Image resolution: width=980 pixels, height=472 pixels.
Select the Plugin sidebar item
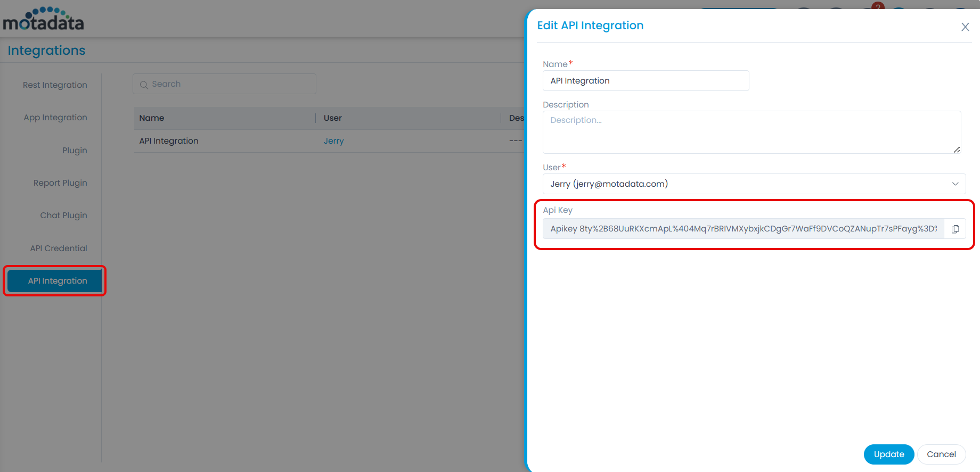75,151
